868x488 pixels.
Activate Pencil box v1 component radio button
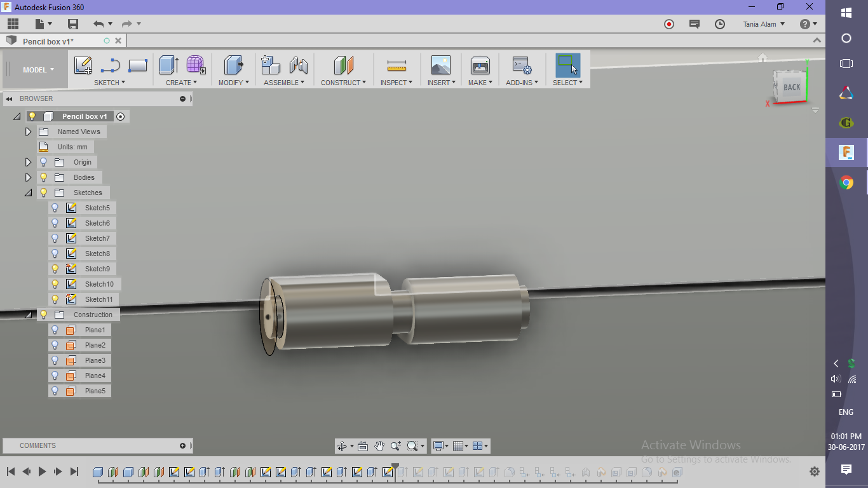tap(121, 116)
